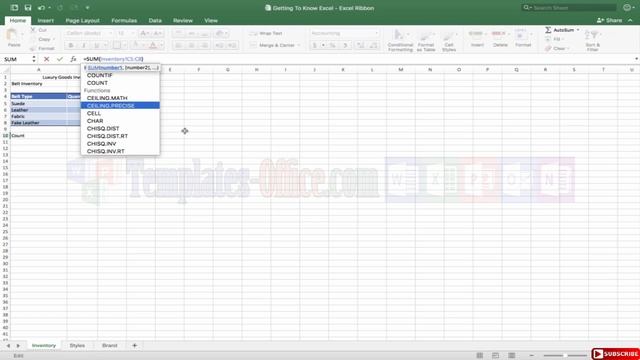Click the Cell Styles icon
The image size is (640, 360).
pyautogui.click(x=449, y=35)
